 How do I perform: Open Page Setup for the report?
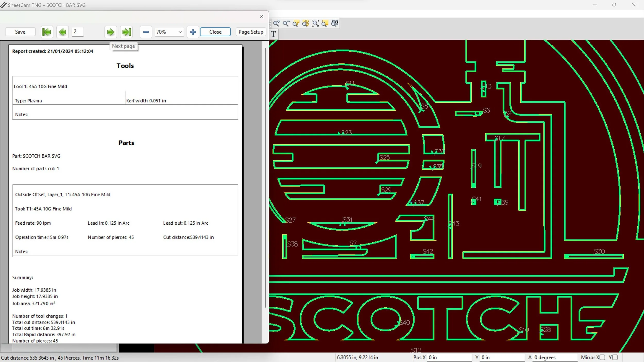[251, 32]
